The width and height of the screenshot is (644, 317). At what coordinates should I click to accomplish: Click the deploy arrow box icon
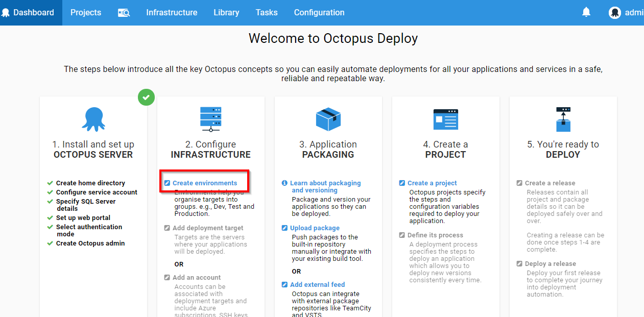point(563,119)
